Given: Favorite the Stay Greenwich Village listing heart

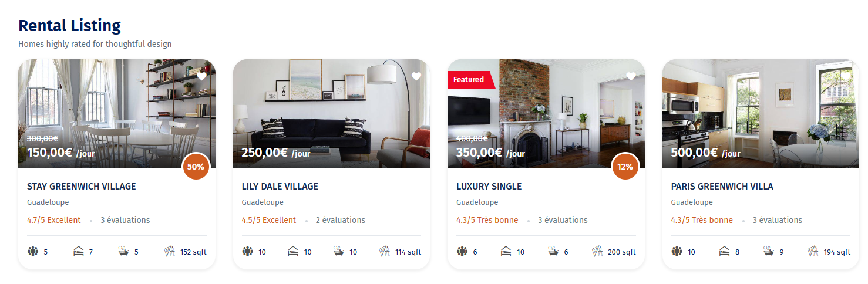Looking at the screenshot, I should coord(201,76).
